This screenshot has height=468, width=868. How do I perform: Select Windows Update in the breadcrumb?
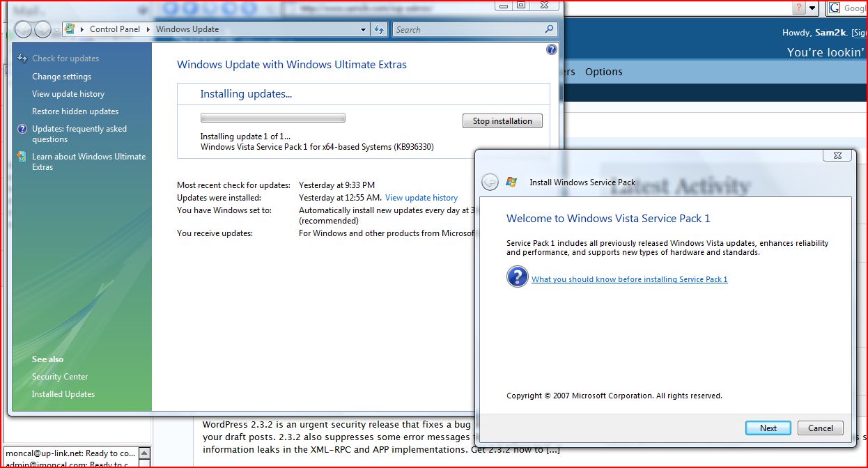(187, 29)
